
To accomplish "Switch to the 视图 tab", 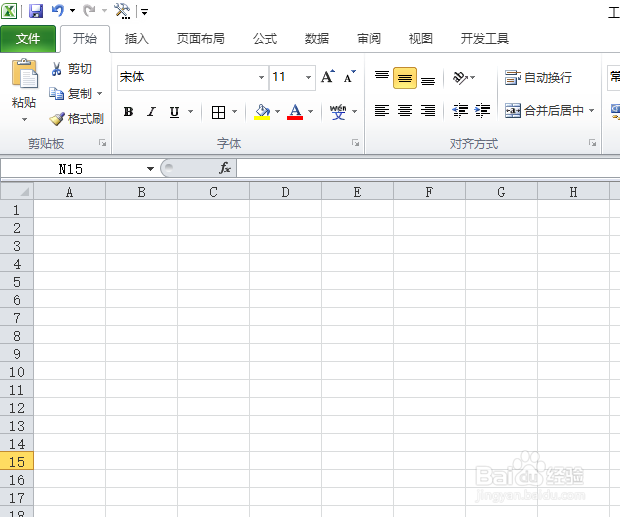I will [x=420, y=39].
